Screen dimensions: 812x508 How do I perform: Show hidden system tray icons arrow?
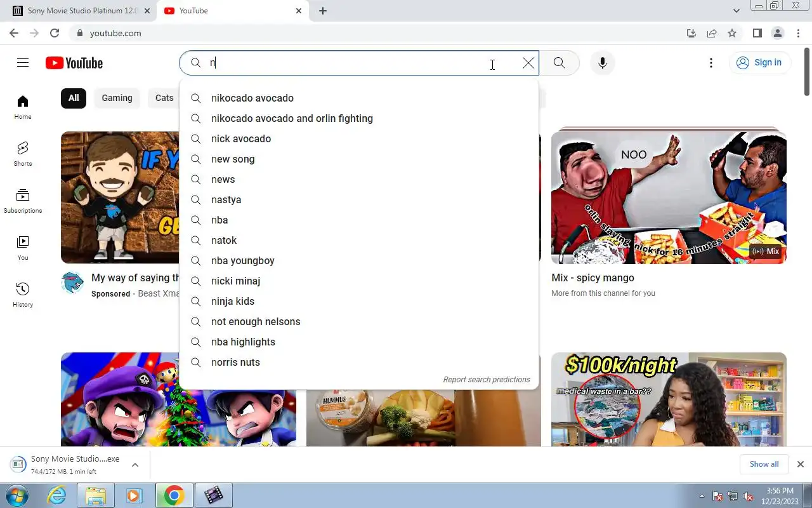point(702,496)
